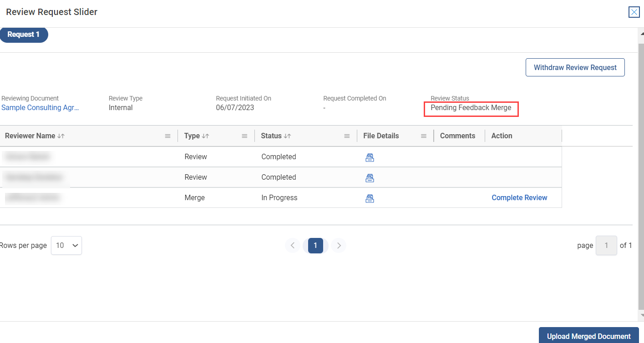This screenshot has width=644, height=343.
Task: Click Withdraw Review Request button
Action: click(575, 67)
